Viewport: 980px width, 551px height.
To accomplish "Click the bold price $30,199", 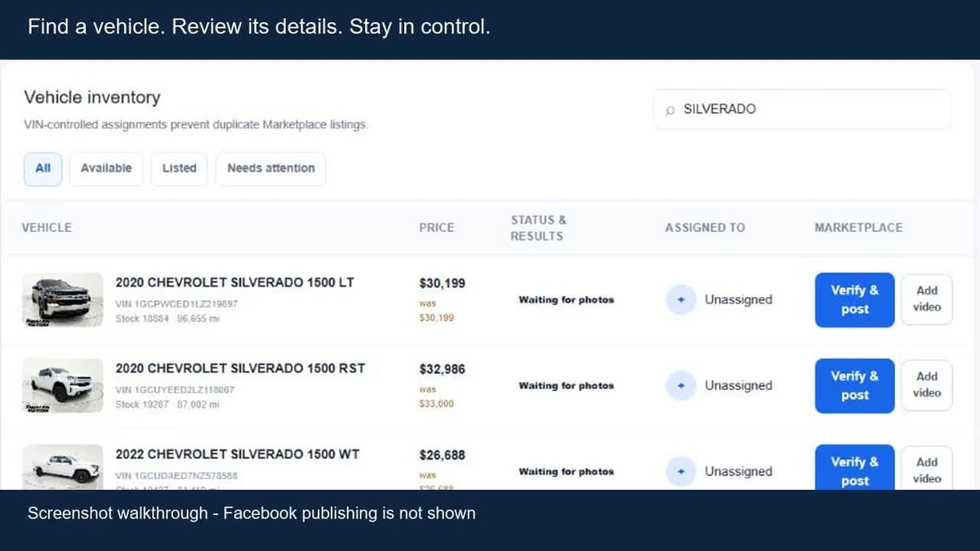I will tap(442, 283).
